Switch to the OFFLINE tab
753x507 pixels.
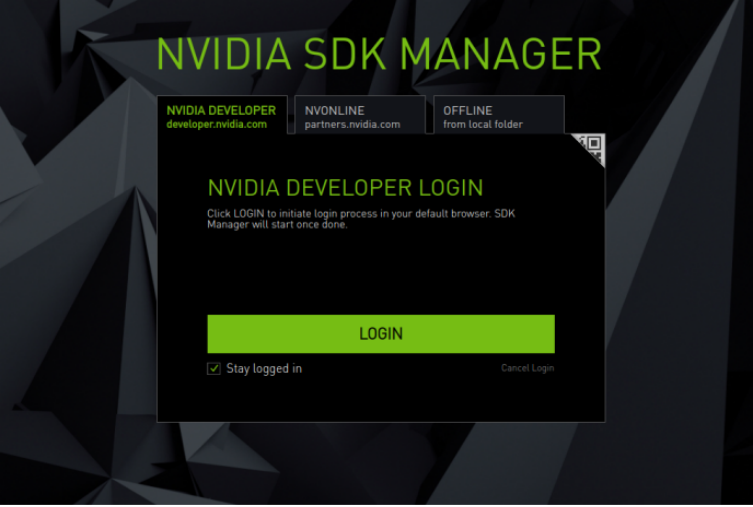tap(498, 115)
